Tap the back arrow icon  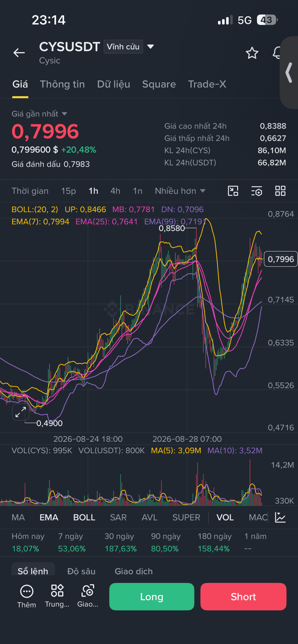(x=19, y=53)
